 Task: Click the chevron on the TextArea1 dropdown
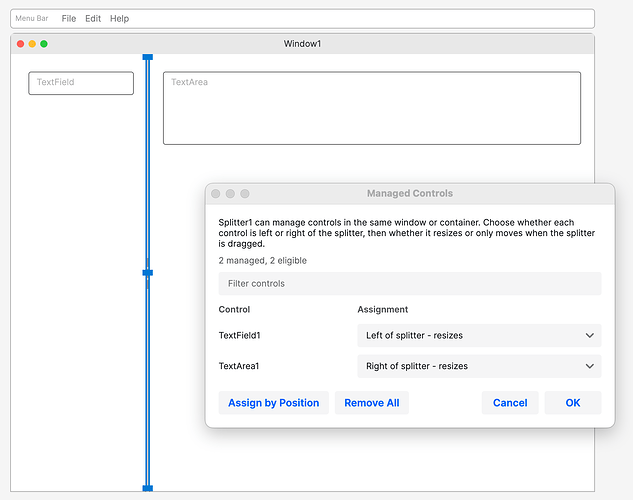(x=590, y=366)
